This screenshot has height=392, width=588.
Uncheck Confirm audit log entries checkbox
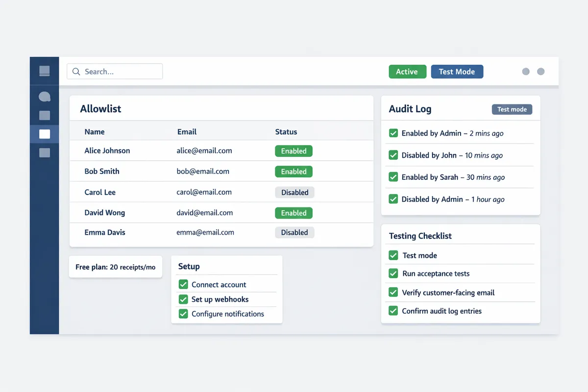[x=393, y=311]
